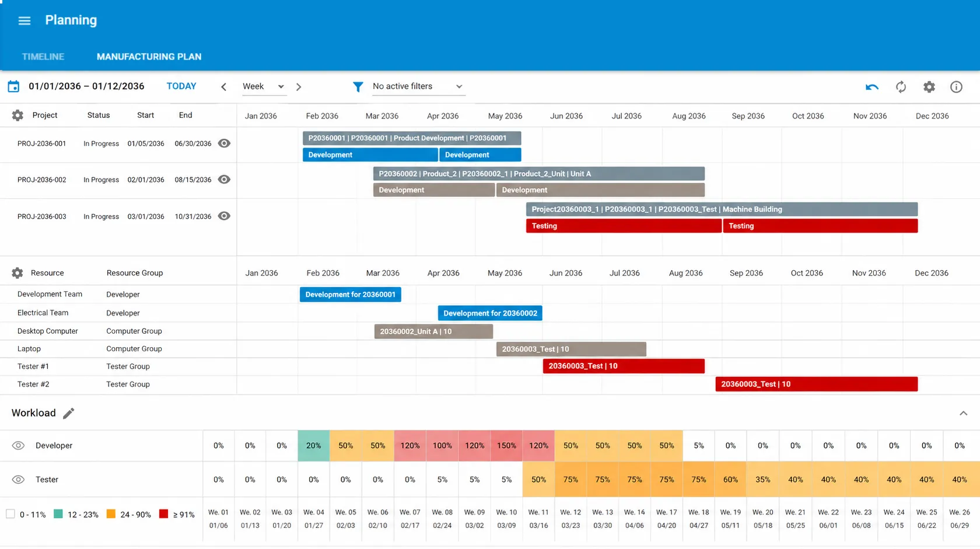Click the End column header
980x549 pixels.
[x=185, y=116]
